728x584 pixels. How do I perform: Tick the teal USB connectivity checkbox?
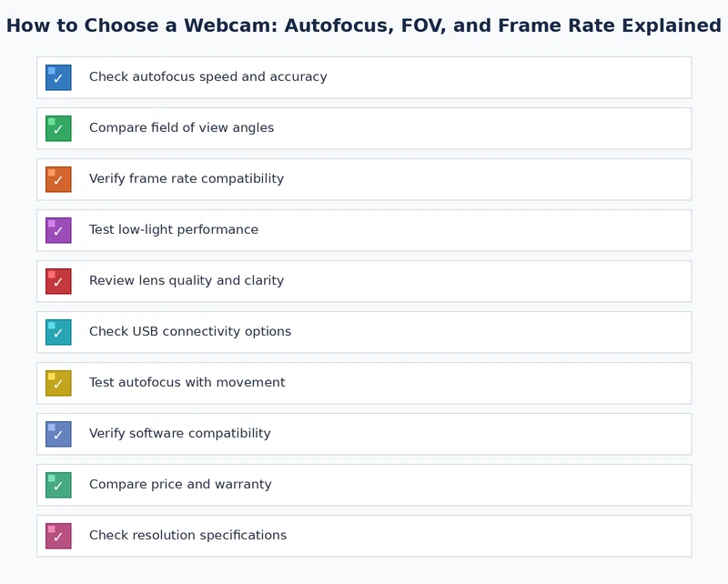click(x=58, y=332)
